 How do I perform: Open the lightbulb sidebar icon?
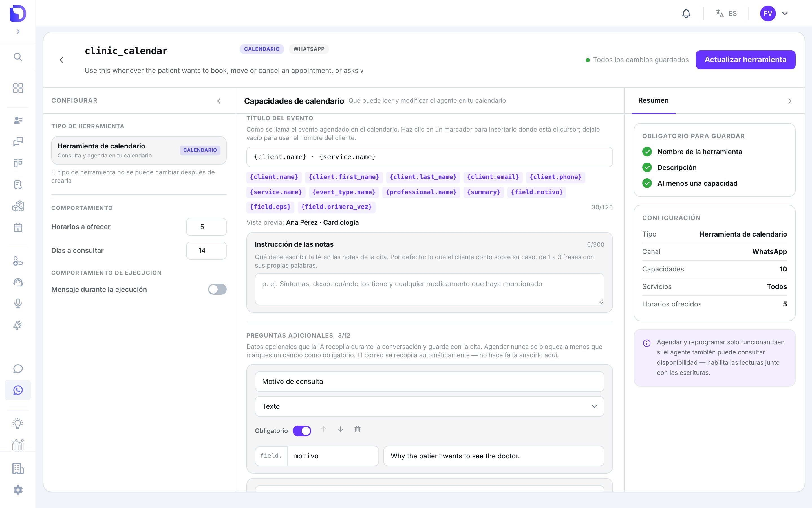[18, 423]
